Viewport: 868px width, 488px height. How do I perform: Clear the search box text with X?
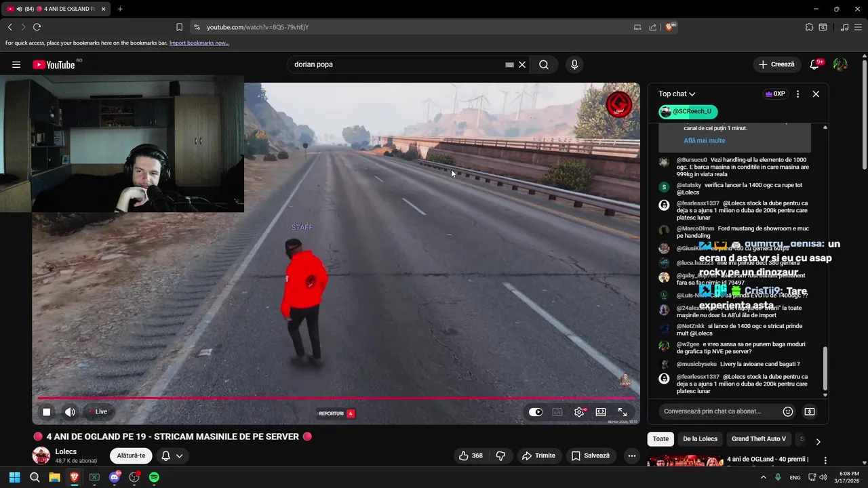[522, 64]
